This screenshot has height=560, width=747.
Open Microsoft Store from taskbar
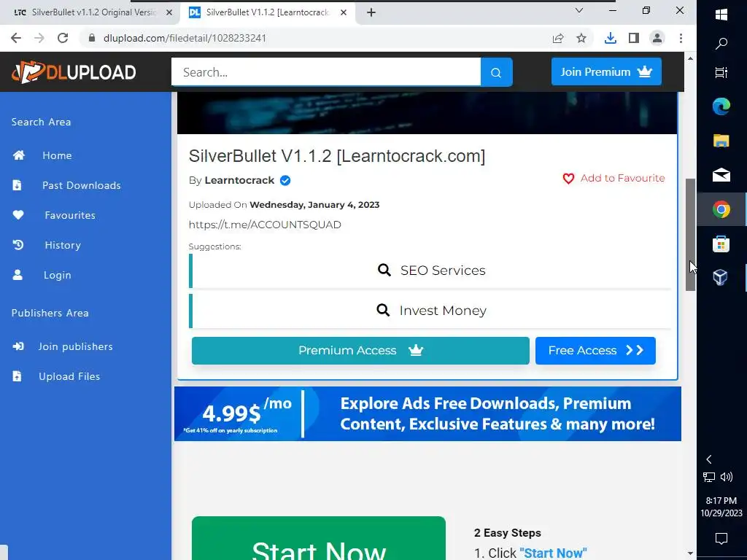point(721,244)
